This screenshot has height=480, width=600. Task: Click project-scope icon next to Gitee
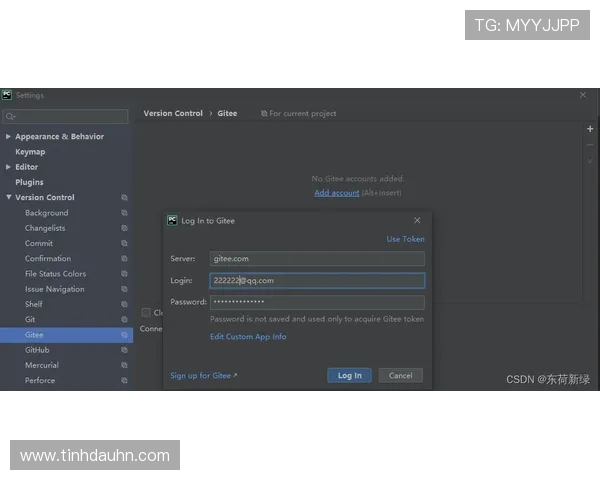coord(124,335)
